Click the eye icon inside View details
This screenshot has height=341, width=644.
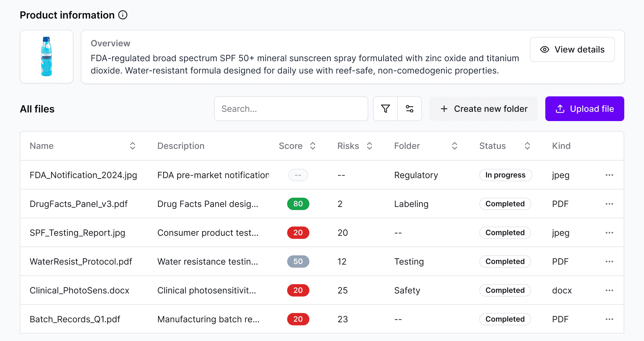(545, 49)
